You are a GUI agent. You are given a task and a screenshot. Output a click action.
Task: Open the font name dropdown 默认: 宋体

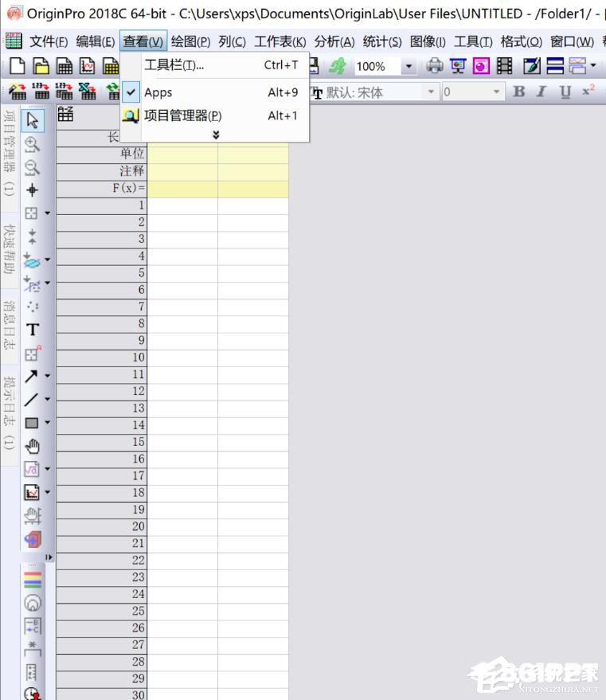(x=431, y=92)
